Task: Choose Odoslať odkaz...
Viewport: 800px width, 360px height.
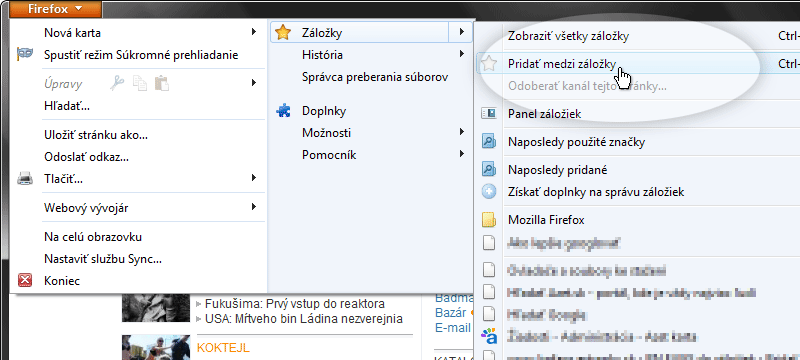Action: click(x=86, y=157)
